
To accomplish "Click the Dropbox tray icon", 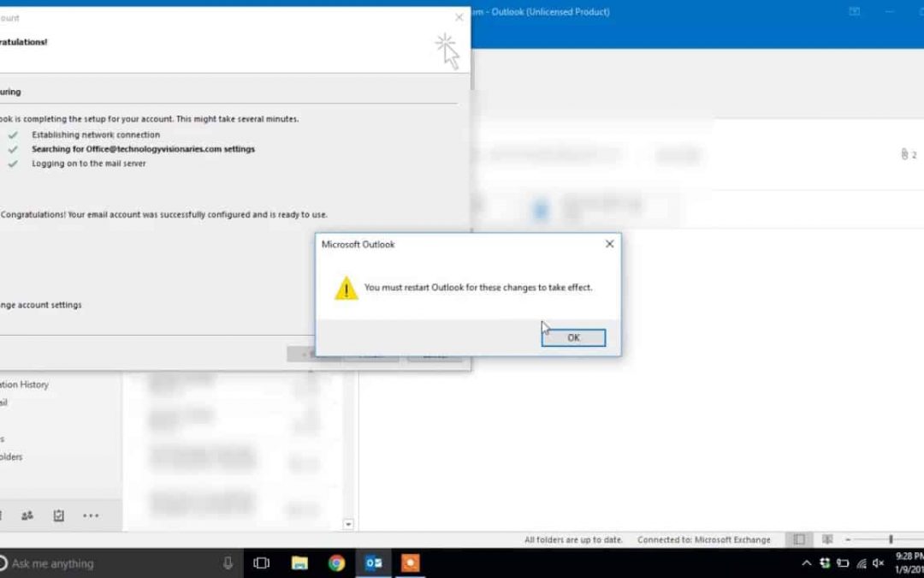I will point(825,563).
